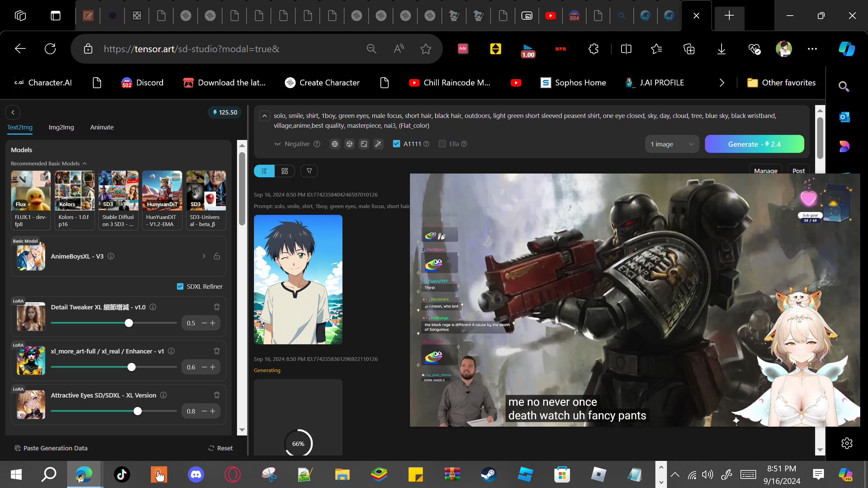Click the Detail Tweaker XL weight slider
Viewport: 868px width, 488px height.
coord(114,323)
